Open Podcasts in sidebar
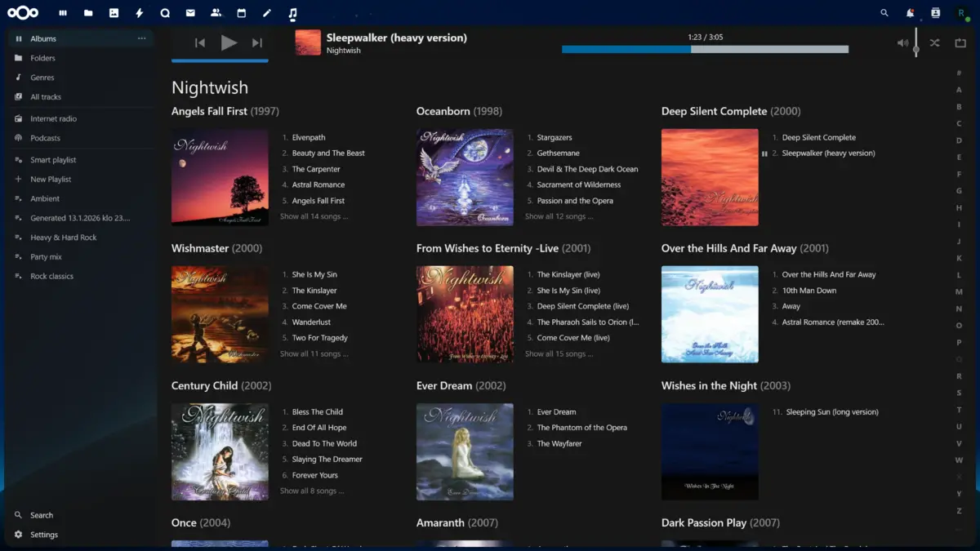Screen dimensions: 980x551 click(x=82, y=138)
